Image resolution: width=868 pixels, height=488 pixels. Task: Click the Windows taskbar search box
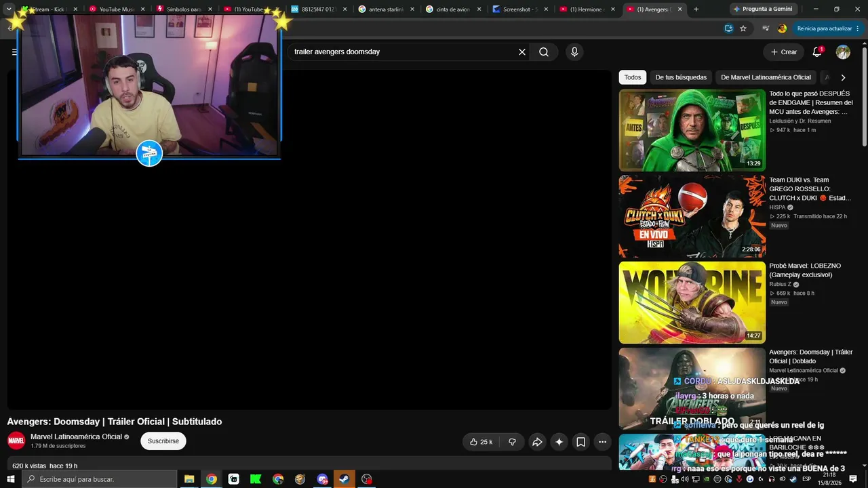(100, 479)
